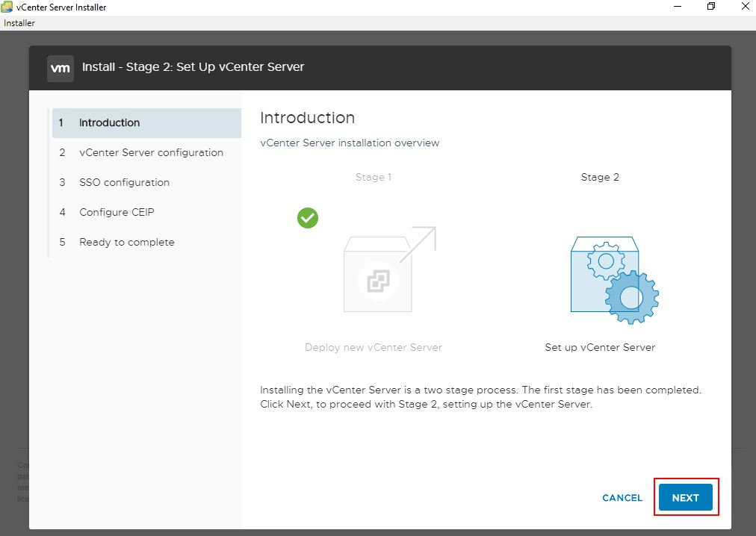Viewport: 756px width, 536px height.
Task: Click the 'vCenter Server installation overview' subtitle
Action: [350, 143]
